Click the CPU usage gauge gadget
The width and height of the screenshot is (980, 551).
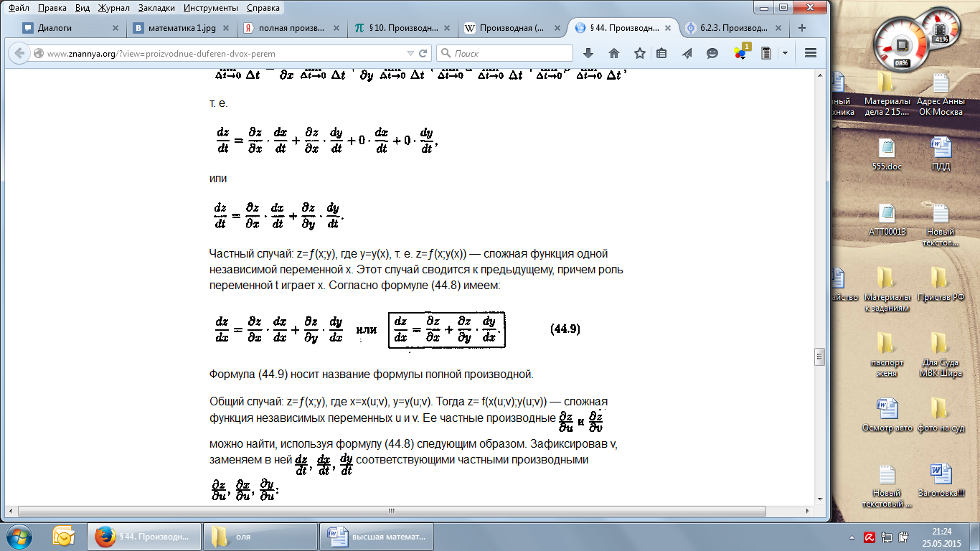[x=900, y=46]
